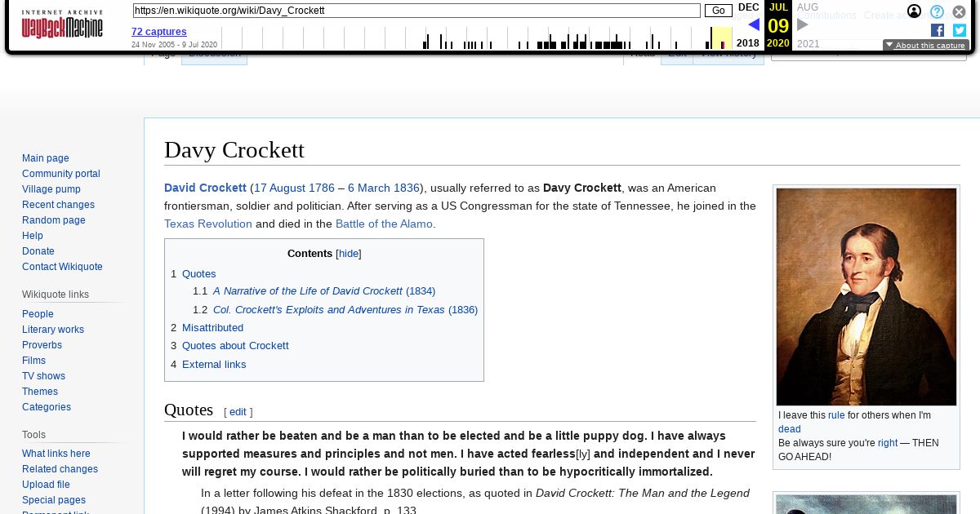The width and height of the screenshot is (980, 514).
Task: Open Random page
Action: tap(54, 220)
